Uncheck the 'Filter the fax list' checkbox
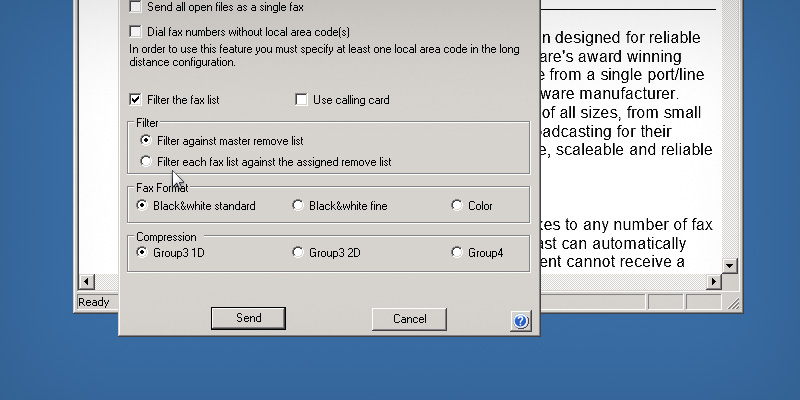This screenshot has width=800, height=400. coord(135,100)
